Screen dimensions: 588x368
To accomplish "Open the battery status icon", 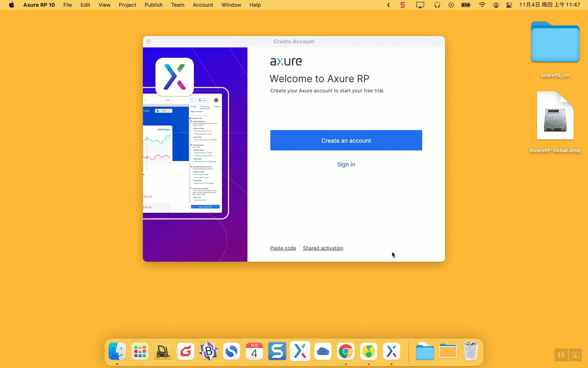I will [466, 5].
